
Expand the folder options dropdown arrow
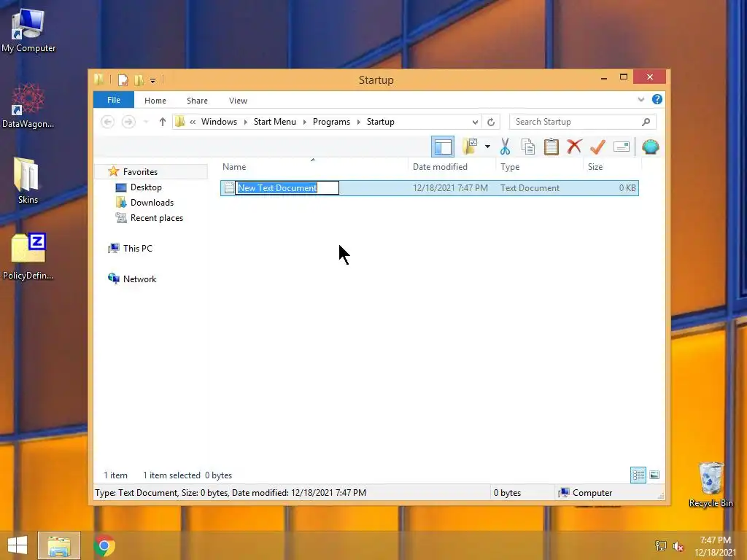click(x=487, y=147)
